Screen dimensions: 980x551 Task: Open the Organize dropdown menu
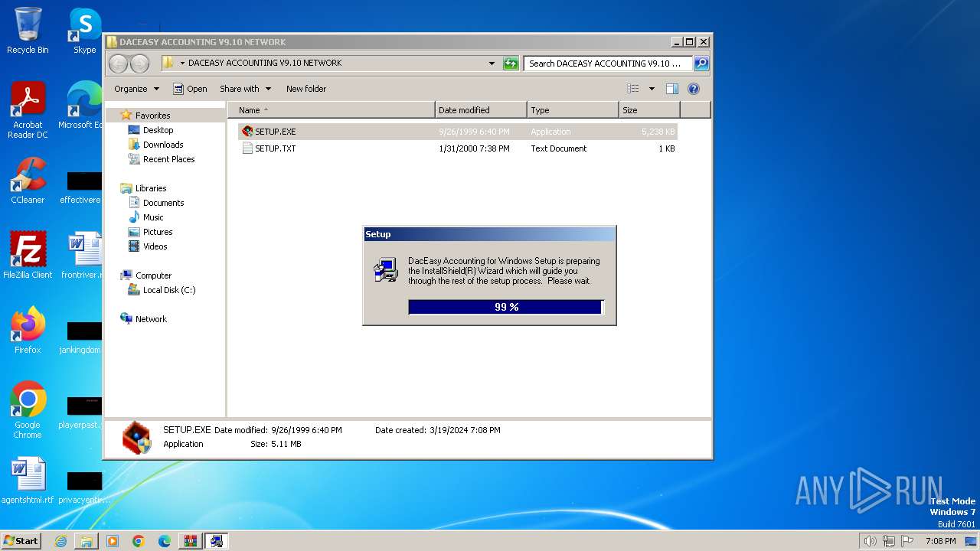[136, 89]
